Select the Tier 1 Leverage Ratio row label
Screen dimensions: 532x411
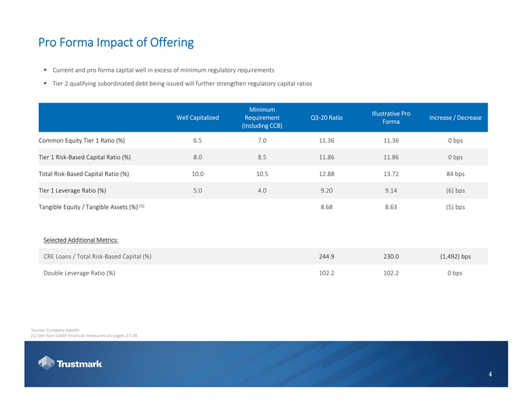(x=73, y=190)
